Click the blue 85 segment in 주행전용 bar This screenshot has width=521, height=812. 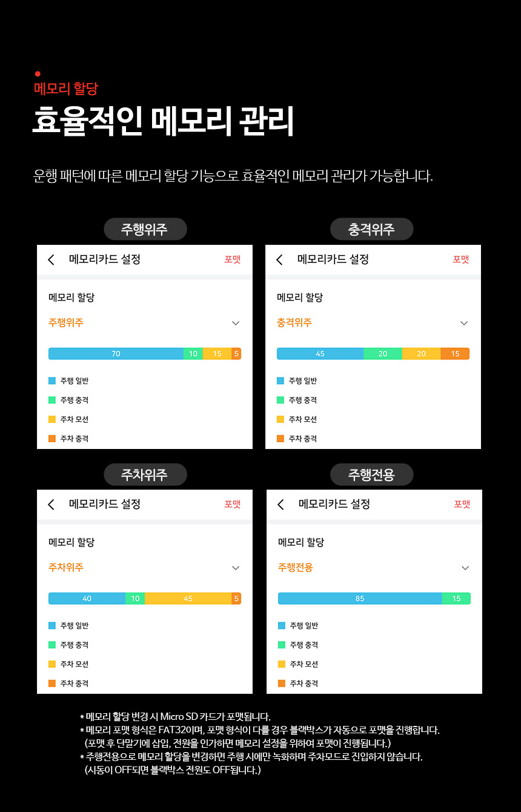click(x=360, y=599)
